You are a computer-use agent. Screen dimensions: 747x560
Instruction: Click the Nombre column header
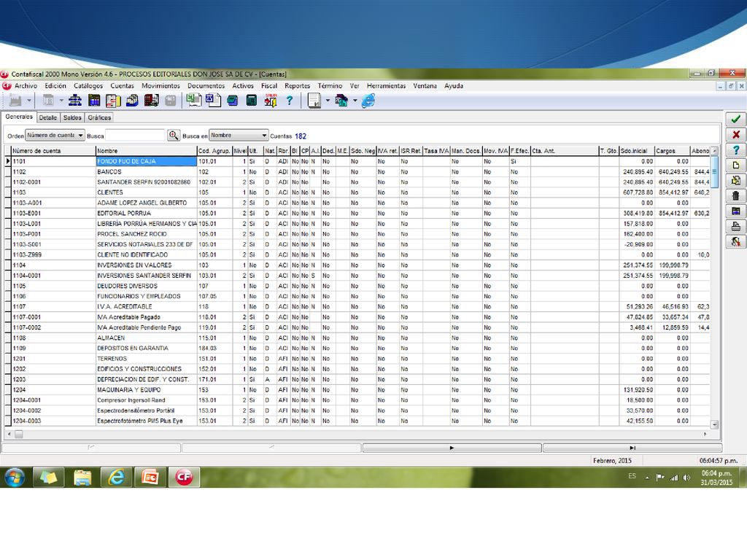point(146,151)
